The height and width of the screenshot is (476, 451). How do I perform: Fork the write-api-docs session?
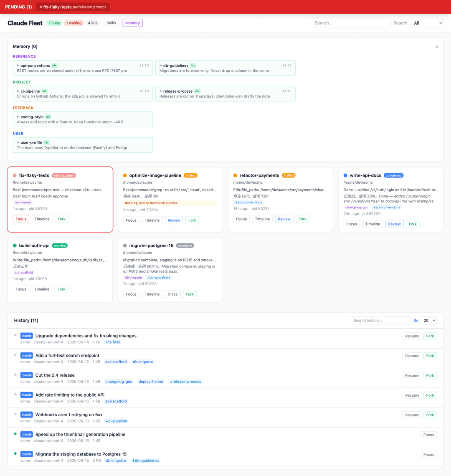tap(413, 224)
